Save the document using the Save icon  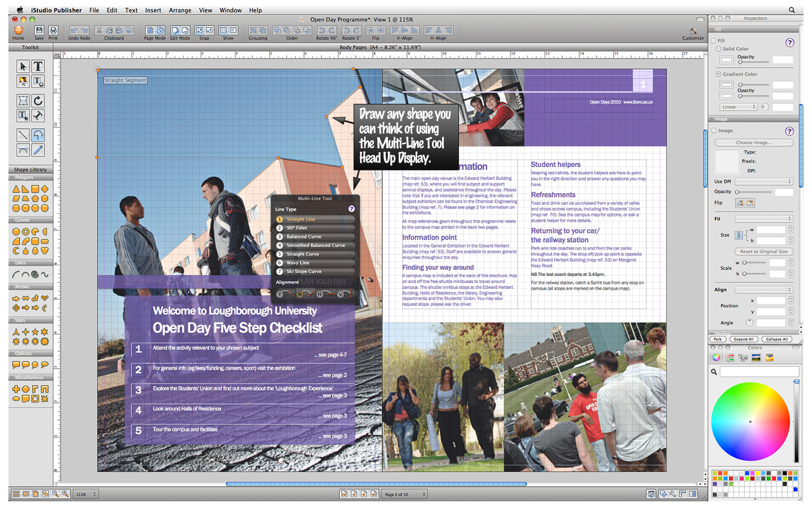[x=39, y=30]
